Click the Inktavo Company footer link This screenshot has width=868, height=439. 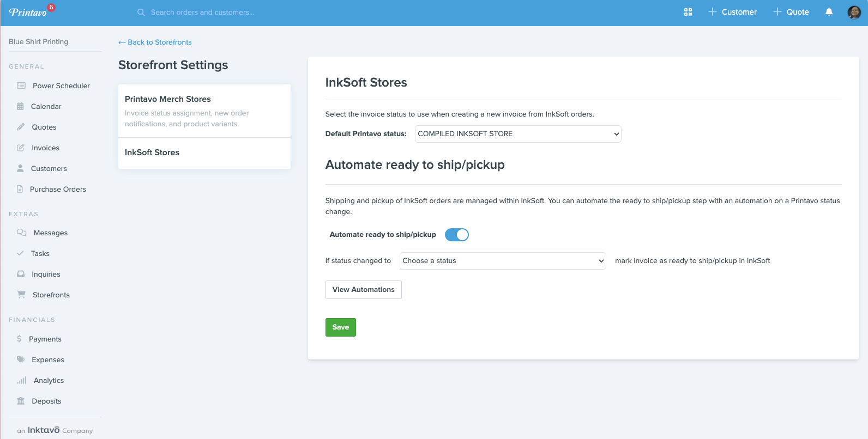click(55, 430)
